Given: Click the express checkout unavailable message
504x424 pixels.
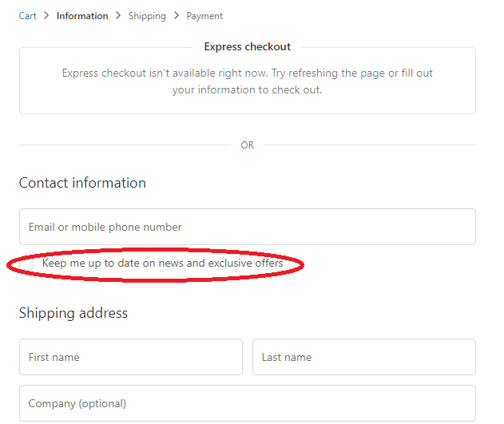Looking at the screenshot, I should click(x=247, y=81).
